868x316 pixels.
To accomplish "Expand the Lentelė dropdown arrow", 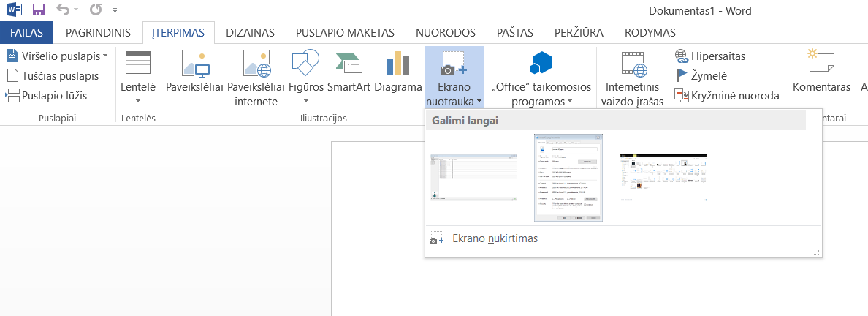I will click(138, 100).
